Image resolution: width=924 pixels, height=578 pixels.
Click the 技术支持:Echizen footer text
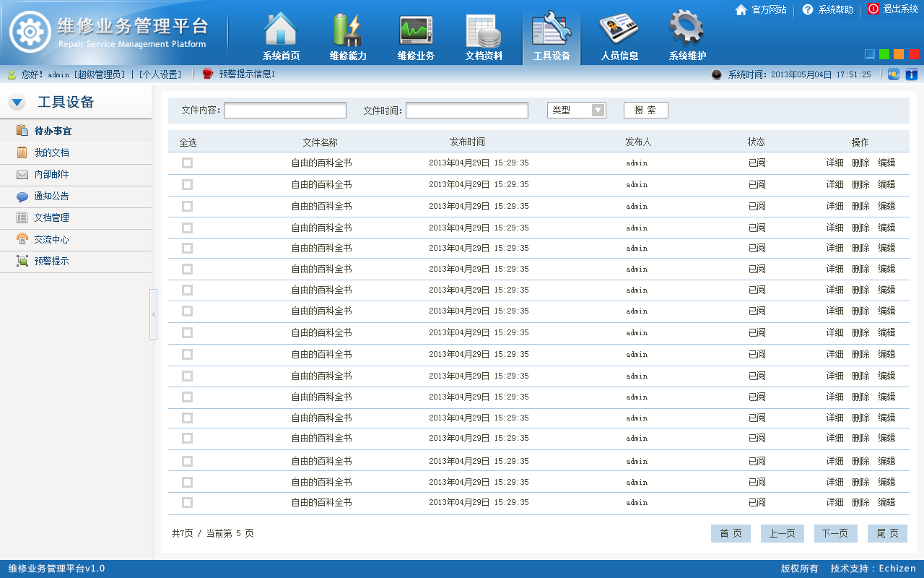pyautogui.click(x=873, y=569)
